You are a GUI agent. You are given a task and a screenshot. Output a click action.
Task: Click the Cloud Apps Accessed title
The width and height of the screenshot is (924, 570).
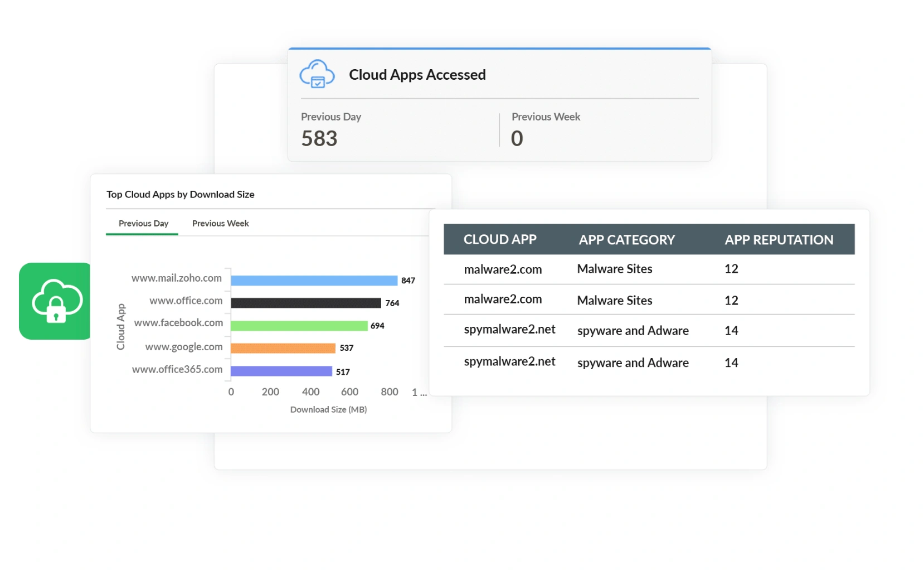417,75
